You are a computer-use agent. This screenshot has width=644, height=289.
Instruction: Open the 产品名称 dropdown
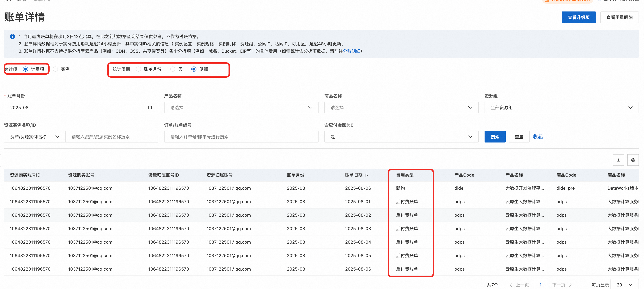[x=241, y=108]
